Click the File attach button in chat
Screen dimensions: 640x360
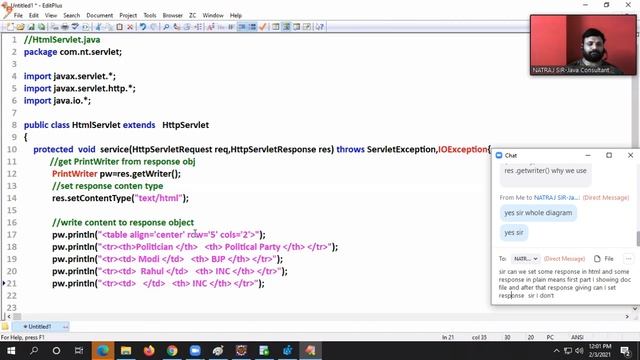click(604, 259)
